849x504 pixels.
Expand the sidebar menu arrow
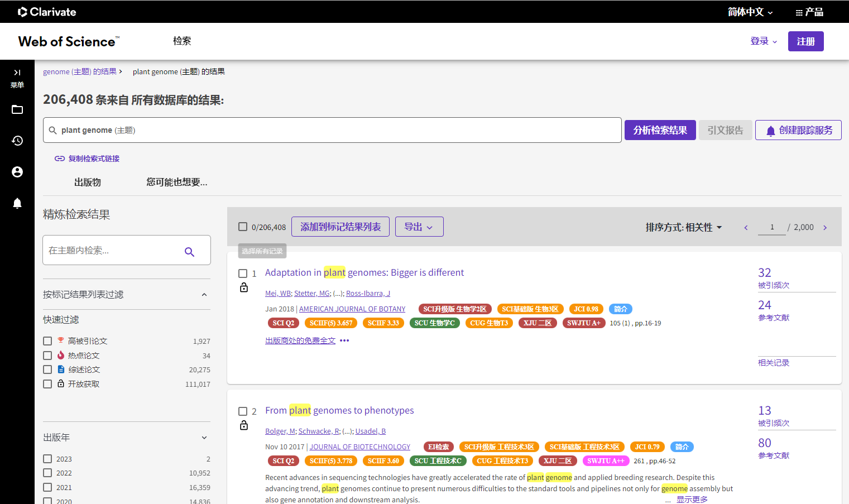point(17,73)
